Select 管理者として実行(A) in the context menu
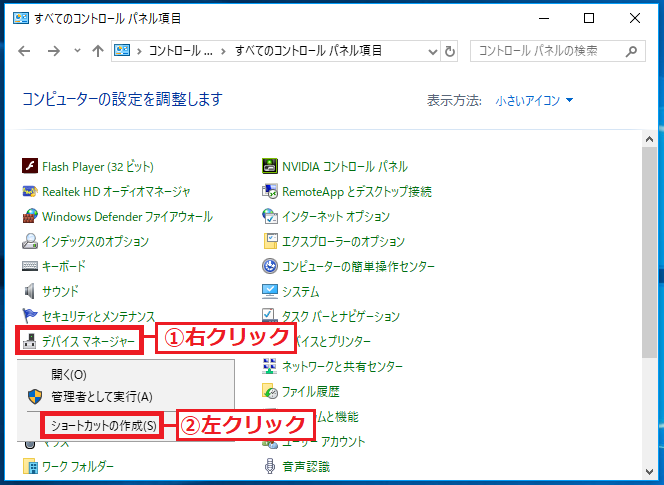Screen dimensions: 664x485 (102, 397)
